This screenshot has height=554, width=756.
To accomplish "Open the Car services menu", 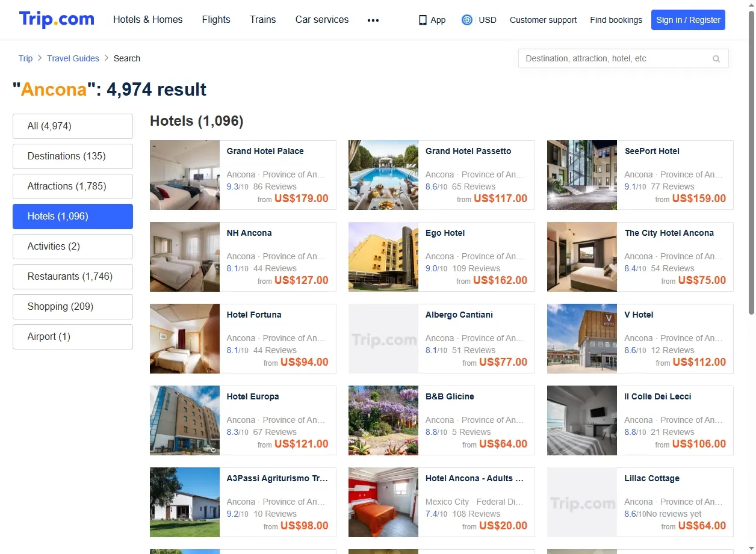I will coord(322,20).
